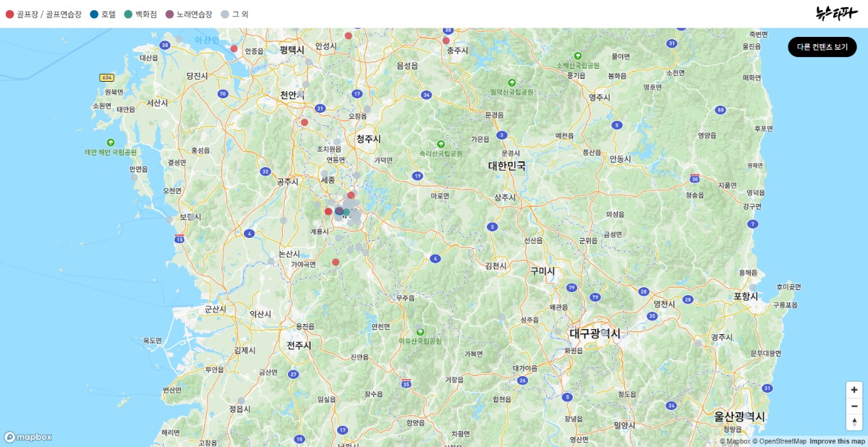Click the purple 노래연습장 legend dot
868x447 pixels.
click(169, 14)
